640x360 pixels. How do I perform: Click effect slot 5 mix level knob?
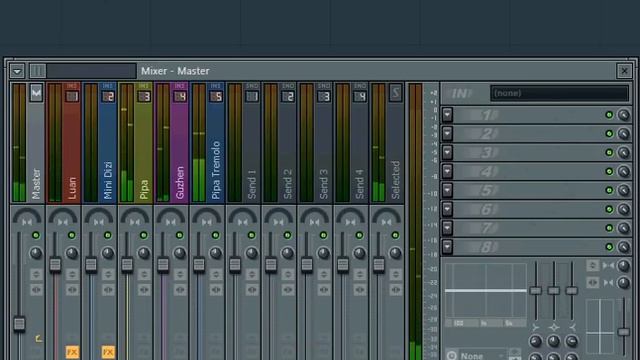coord(623,190)
